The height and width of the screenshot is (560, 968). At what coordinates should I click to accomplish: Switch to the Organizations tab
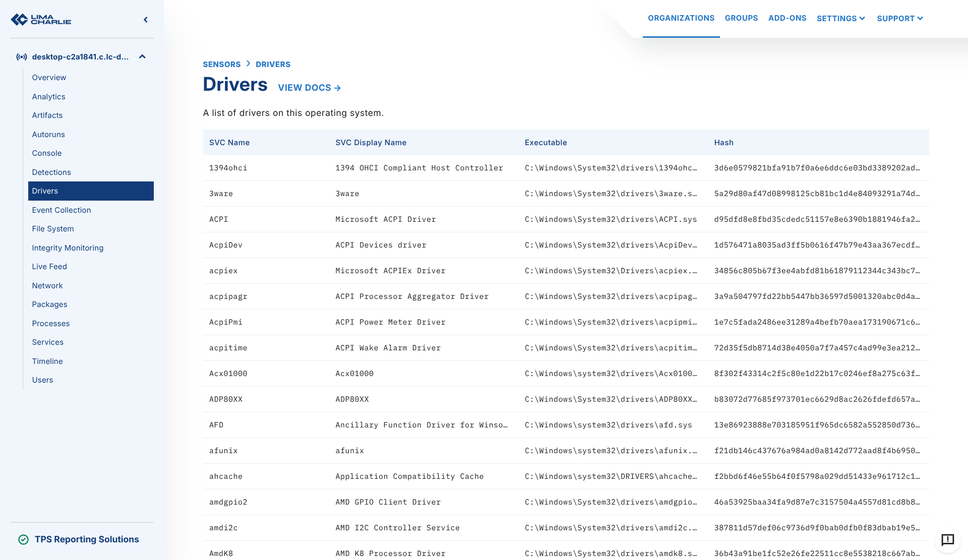tap(681, 18)
